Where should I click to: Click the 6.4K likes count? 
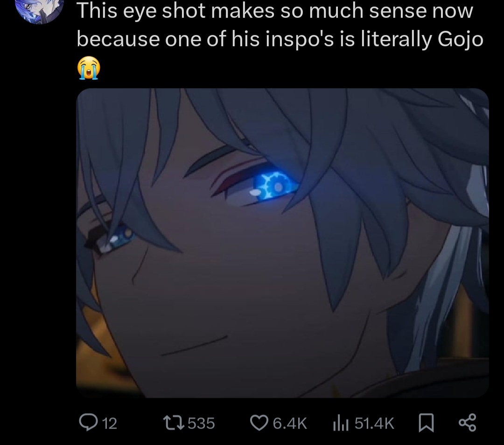(x=290, y=424)
